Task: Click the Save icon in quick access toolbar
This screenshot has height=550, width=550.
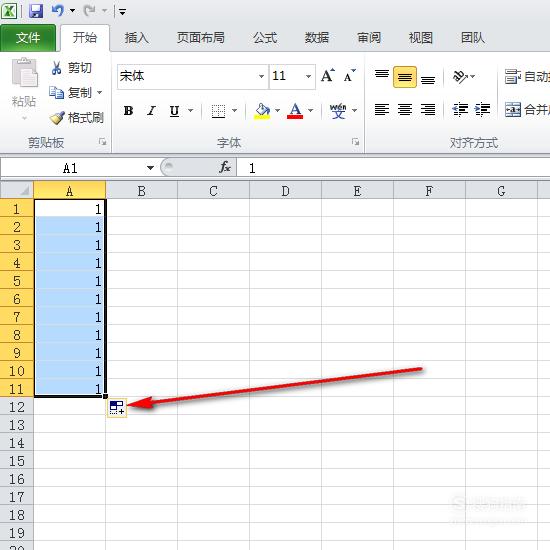Action: [36, 11]
